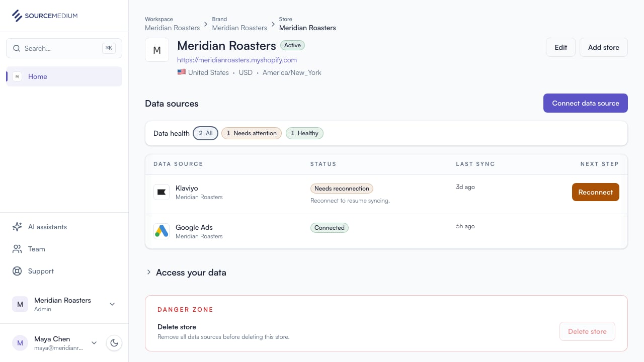Click the Delete store button
The height and width of the screenshot is (362, 644).
[587, 331]
